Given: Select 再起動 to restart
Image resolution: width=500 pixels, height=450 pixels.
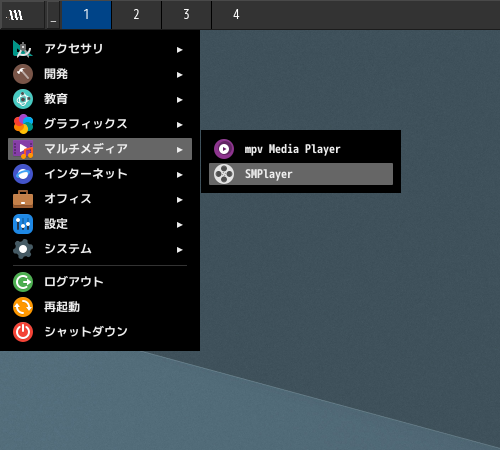Looking at the screenshot, I should (x=100, y=307).
